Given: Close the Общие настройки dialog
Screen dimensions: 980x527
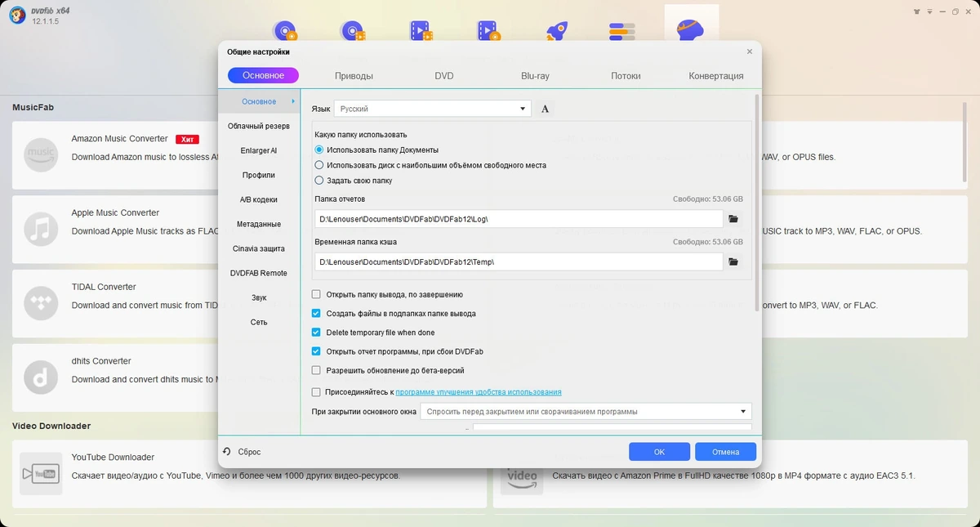Looking at the screenshot, I should coord(750,51).
